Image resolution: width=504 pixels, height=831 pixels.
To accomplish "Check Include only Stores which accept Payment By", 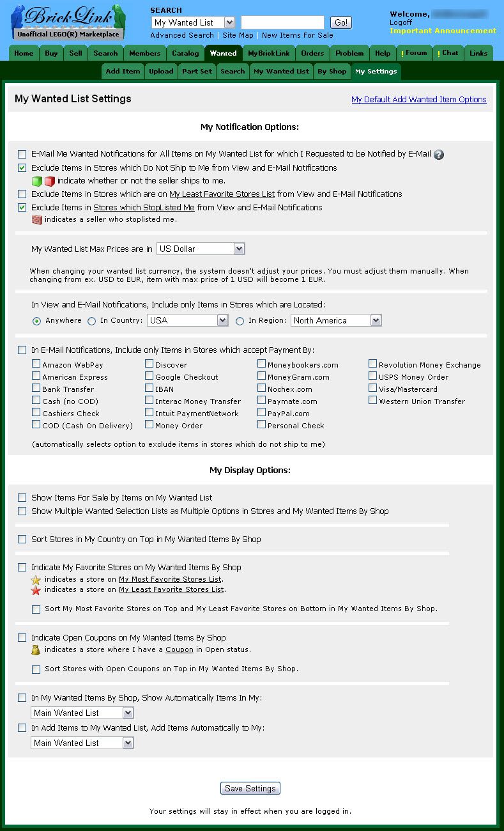I will tap(22, 350).
